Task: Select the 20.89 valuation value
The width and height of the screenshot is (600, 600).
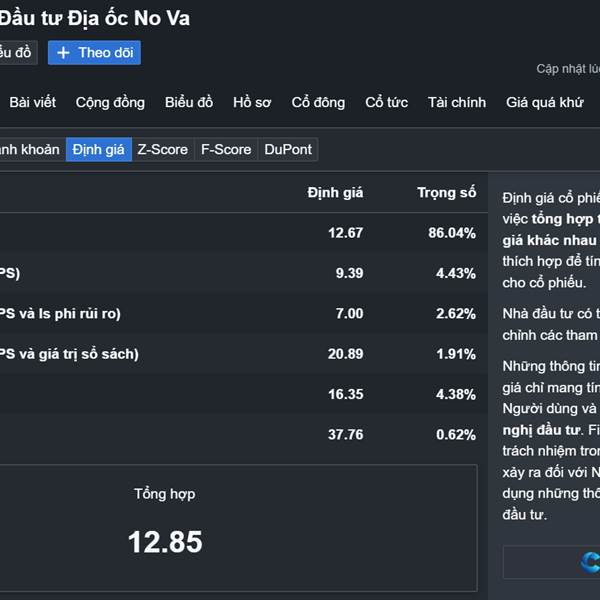Action: tap(346, 354)
